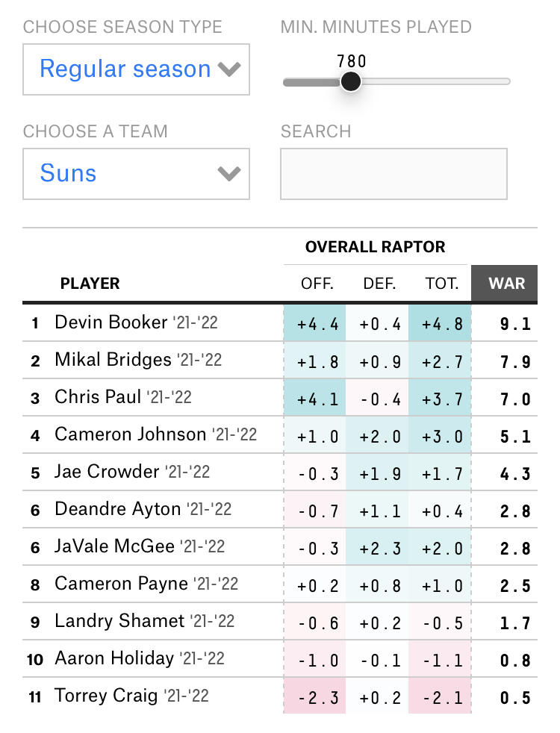This screenshot has height=733, width=560.
Task: Select JaVale McGee's row name
Action: [x=114, y=546]
